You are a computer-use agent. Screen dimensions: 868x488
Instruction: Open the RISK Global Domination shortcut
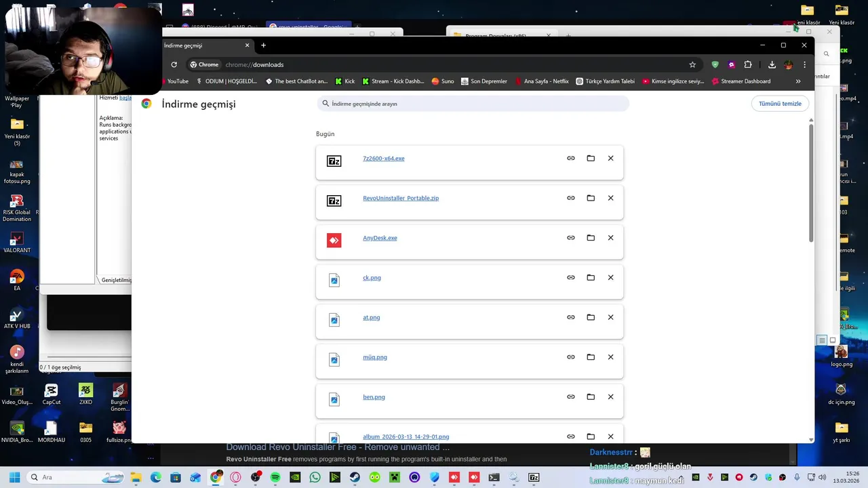click(x=17, y=208)
